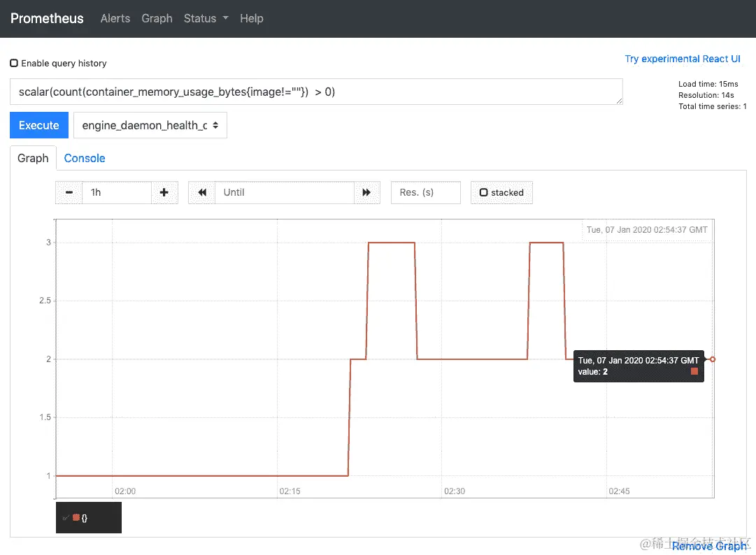Click the {} legend series label
Screen dimensions: 756x555
pos(85,518)
